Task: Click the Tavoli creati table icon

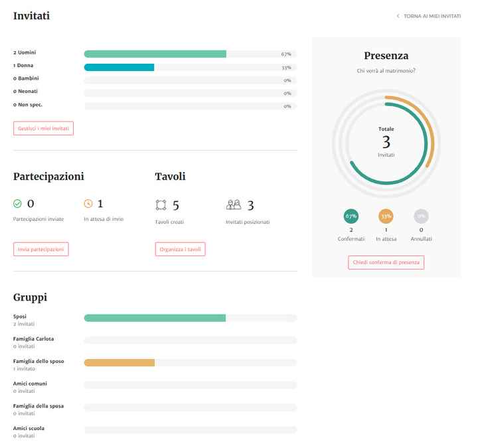Action: 160,205
